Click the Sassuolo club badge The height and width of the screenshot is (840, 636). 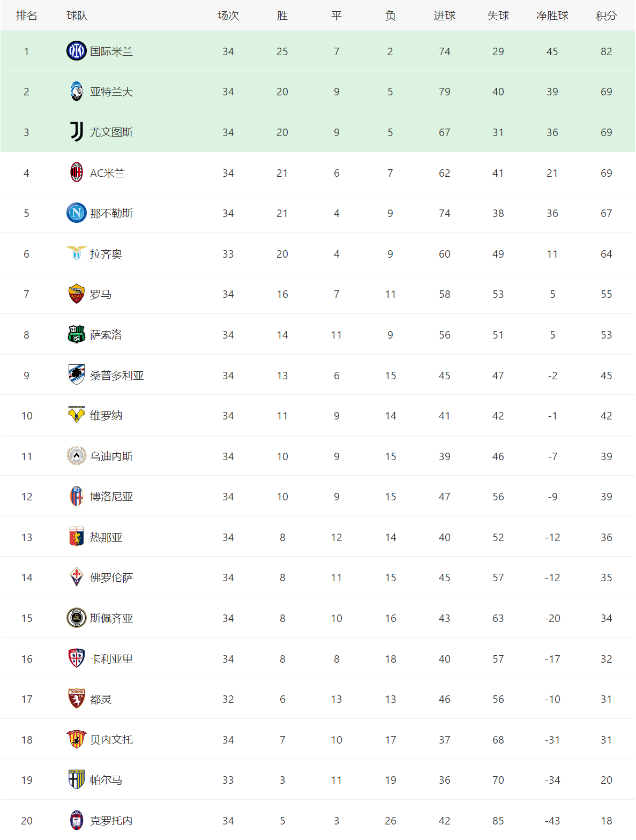[x=77, y=334]
